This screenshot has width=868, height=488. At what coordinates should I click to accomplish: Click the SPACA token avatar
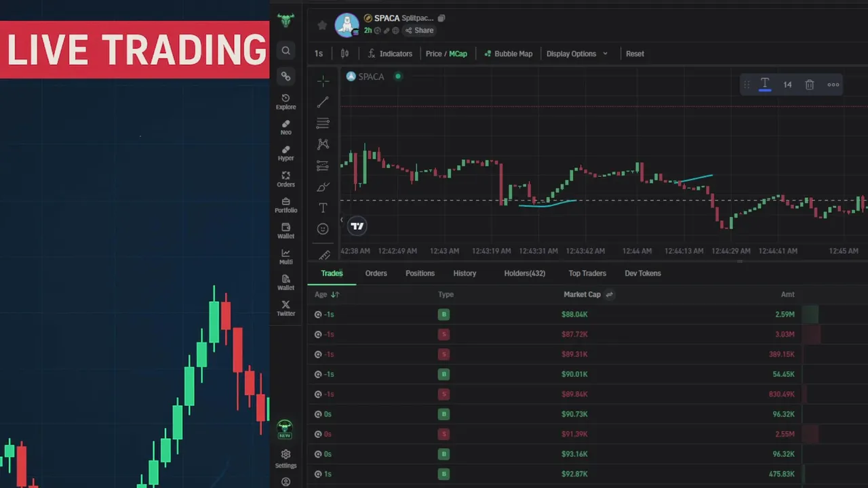347,24
